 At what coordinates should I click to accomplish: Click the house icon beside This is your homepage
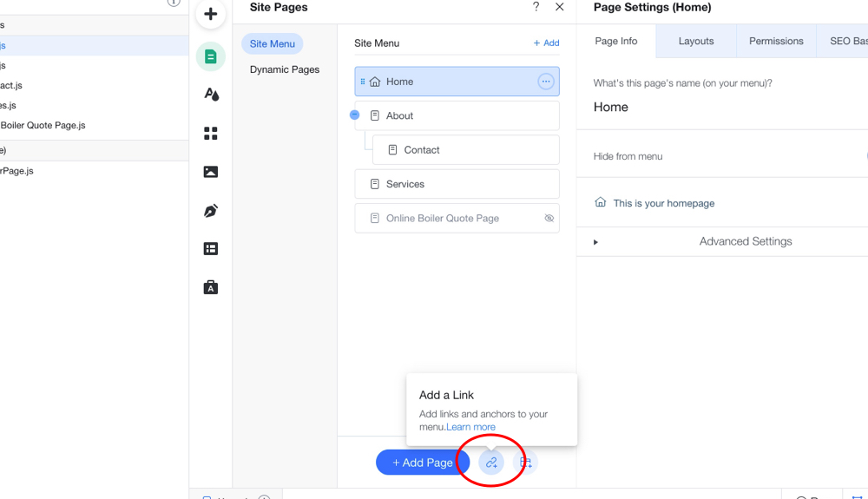click(600, 202)
